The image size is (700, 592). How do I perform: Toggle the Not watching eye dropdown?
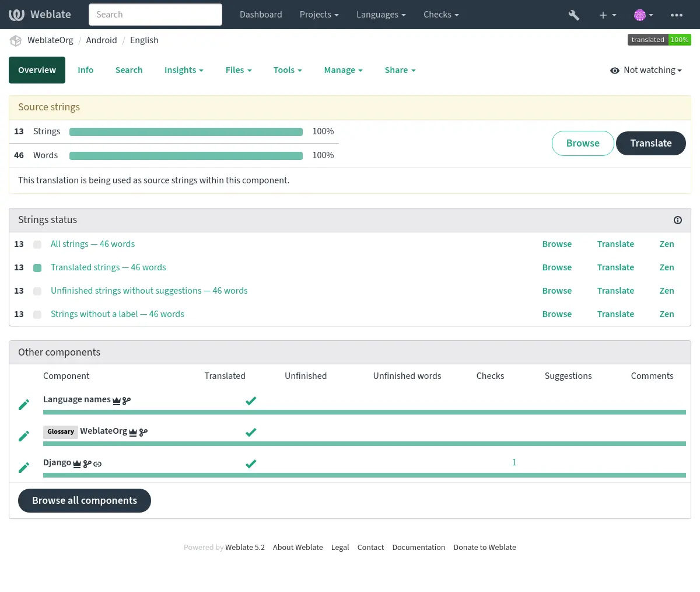coord(646,70)
